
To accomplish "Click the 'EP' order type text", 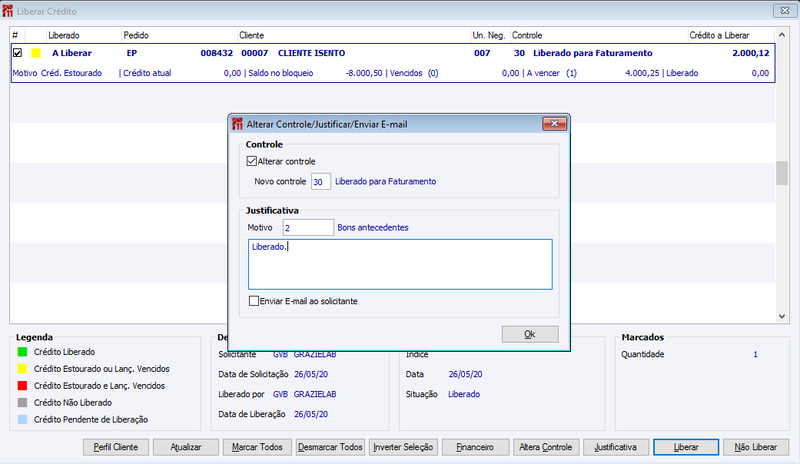I will pos(132,53).
